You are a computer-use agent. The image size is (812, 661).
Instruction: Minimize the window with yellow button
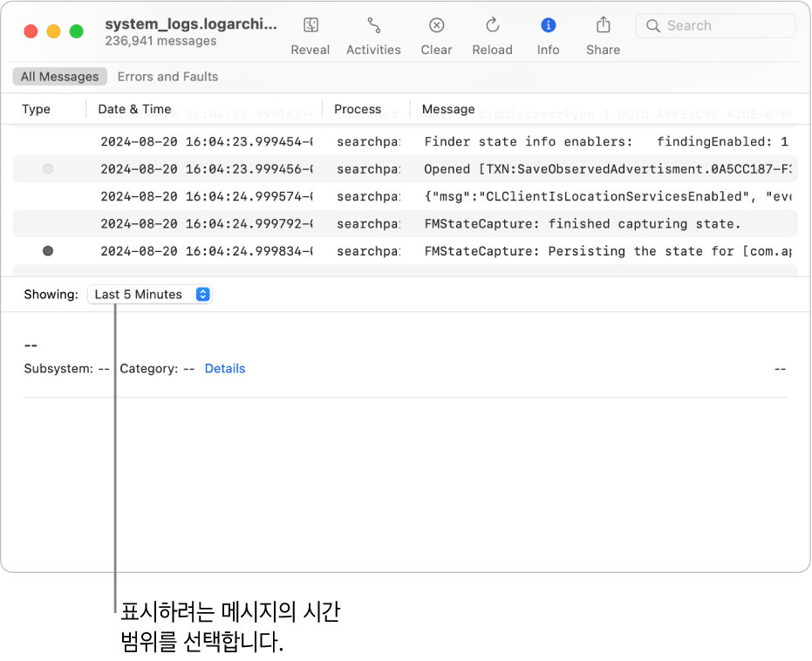[x=54, y=31]
